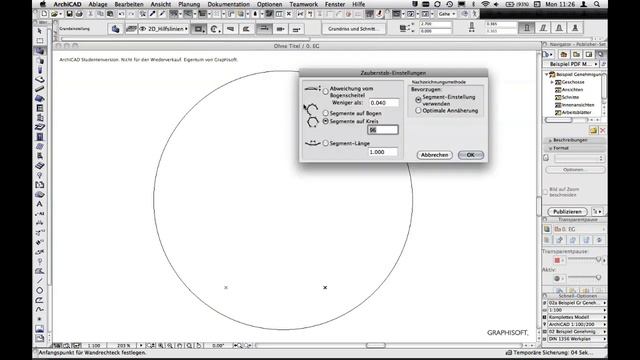The height and width of the screenshot is (360, 640).
Task: Open the Hilfe menu
Action: pos(358,4)
